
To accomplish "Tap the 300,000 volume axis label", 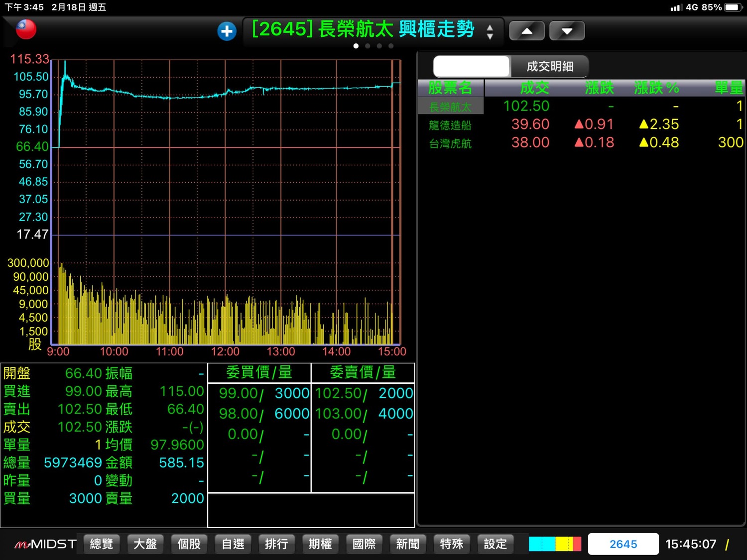I will (x=28, y=263).
